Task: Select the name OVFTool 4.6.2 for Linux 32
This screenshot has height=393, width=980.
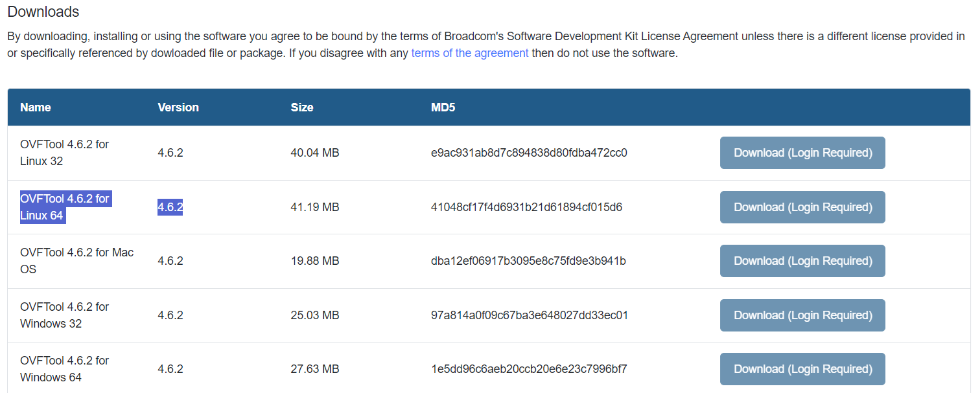Action: (x=65, y=153)
